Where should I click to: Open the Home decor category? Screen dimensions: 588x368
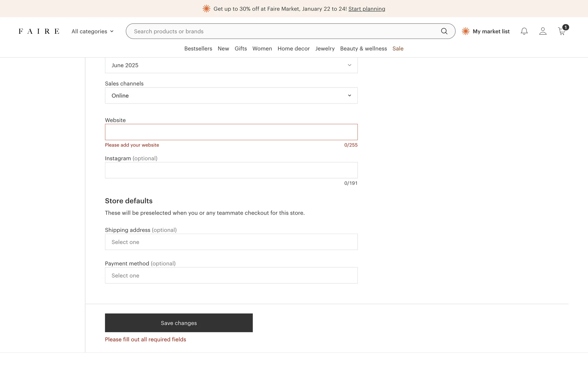click(293, 48)
